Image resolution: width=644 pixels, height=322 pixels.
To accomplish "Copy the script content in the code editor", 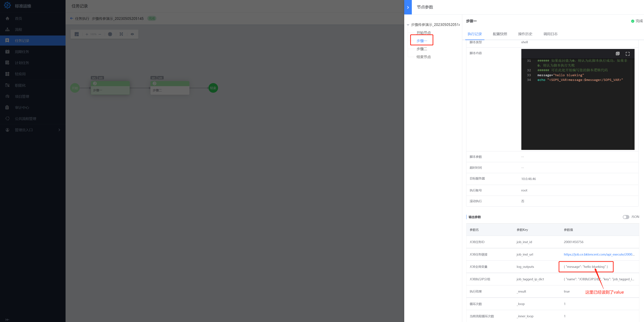I will tap(618, 54).
